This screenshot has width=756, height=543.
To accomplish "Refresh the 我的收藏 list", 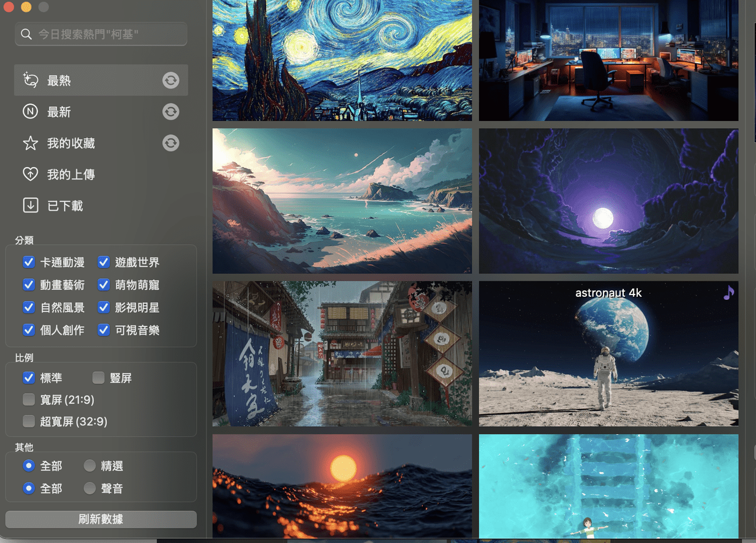I will tap(171, 143).
